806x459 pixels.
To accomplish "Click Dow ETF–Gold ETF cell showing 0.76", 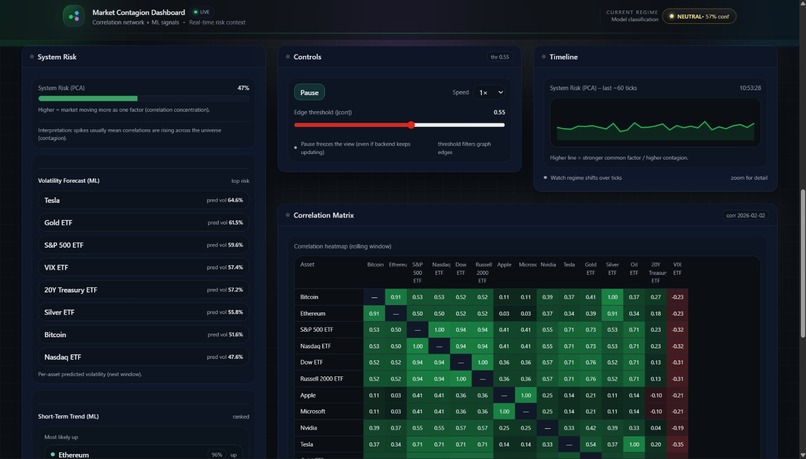I will (x=591, y=362).
